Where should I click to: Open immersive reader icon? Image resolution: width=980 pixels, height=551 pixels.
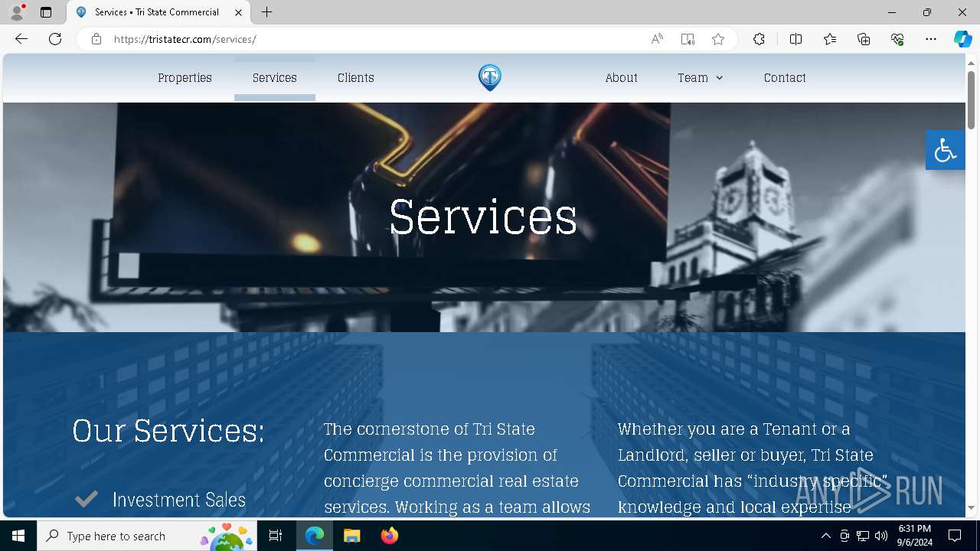(688, 39)
